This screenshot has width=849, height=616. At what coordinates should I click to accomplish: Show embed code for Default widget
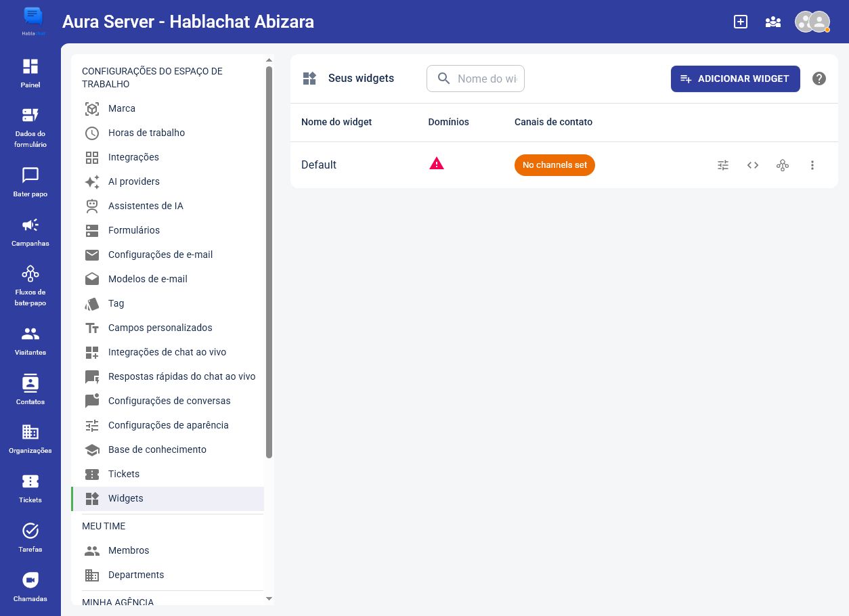753,165
